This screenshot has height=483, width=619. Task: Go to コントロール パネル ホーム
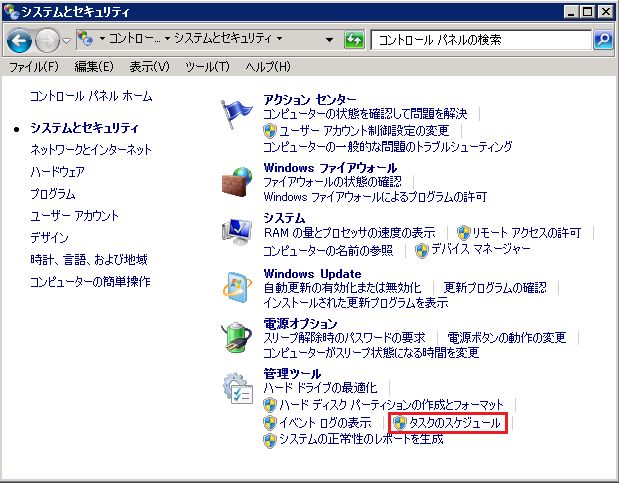pos(91,96)
